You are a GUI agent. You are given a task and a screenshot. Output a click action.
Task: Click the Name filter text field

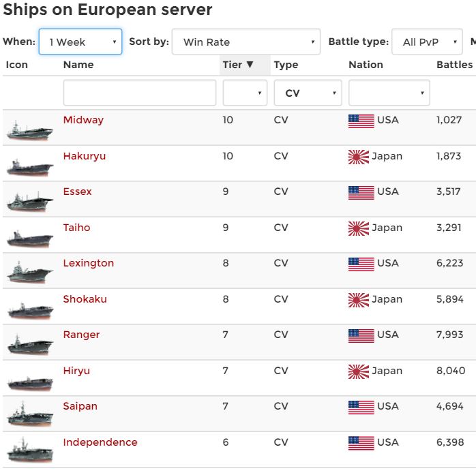(139, 93)
